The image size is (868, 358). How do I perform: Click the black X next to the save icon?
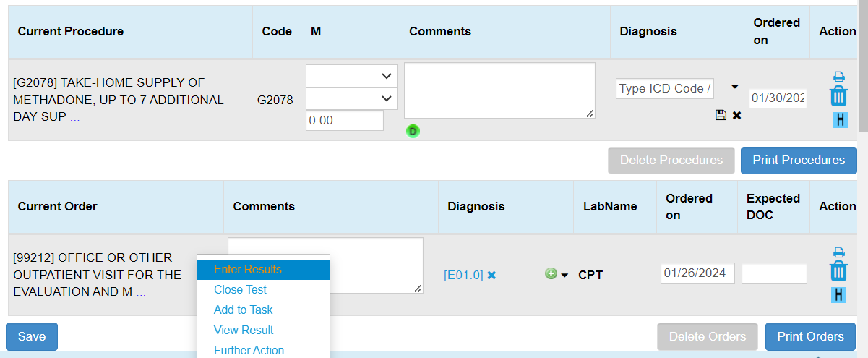tap(736, 115)
